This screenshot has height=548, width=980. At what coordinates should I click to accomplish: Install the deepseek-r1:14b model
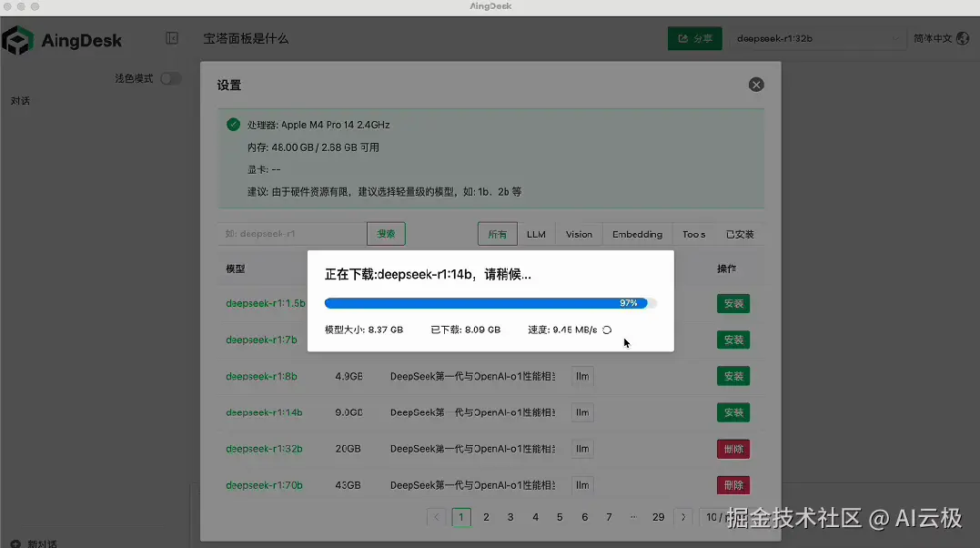pyautogui.click(x=733, y=412)
